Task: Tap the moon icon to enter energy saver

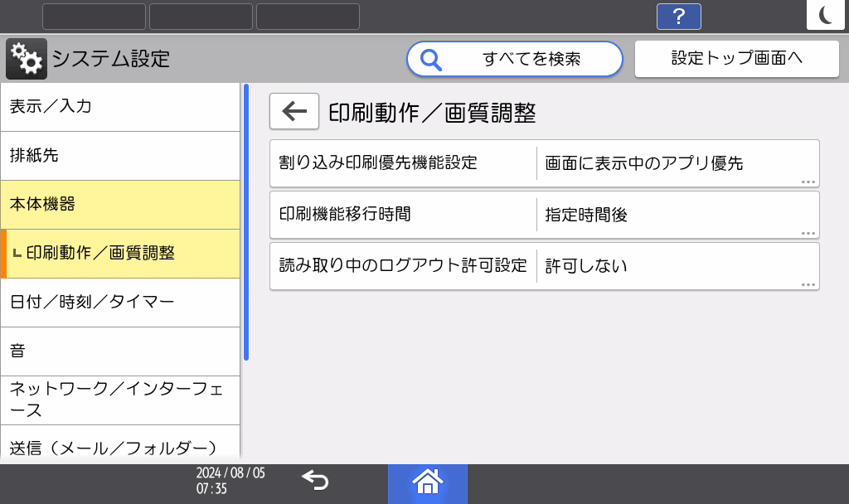Action: (826, 15)
